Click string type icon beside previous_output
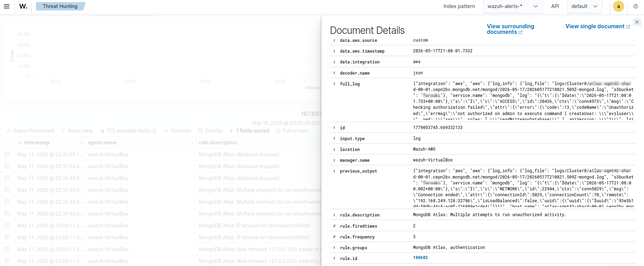644x266 pixels. click(x=334, y=171)
